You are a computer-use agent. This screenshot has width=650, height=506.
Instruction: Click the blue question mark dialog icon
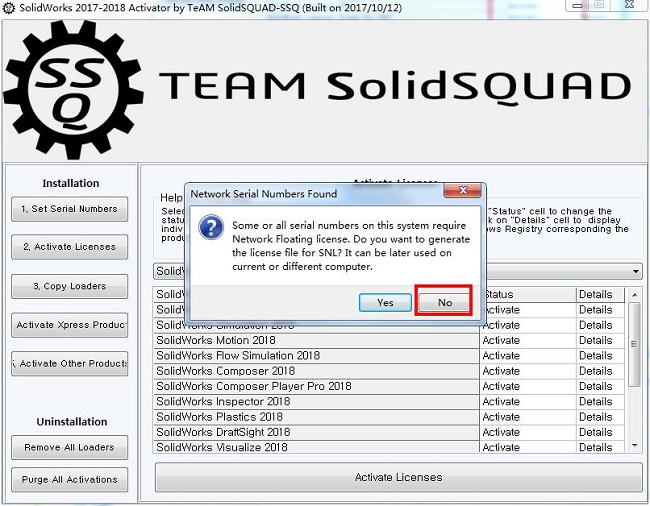(x=211, y=227)
